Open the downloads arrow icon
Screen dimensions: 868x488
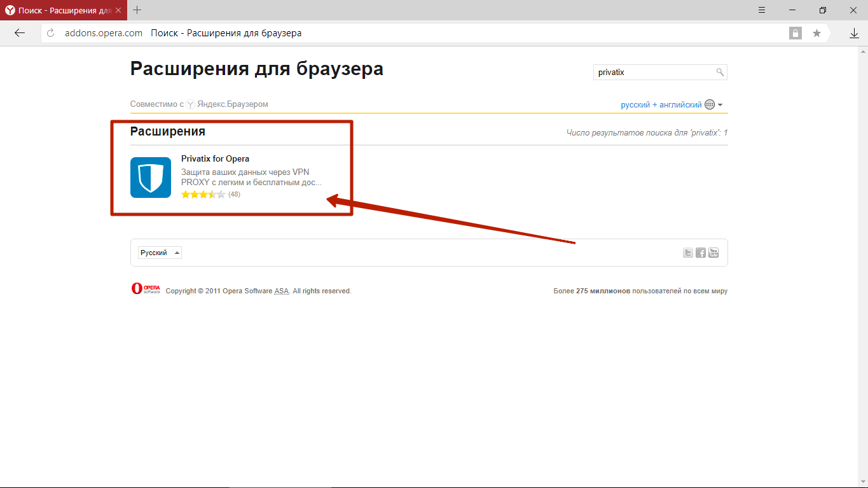[854, 33]
